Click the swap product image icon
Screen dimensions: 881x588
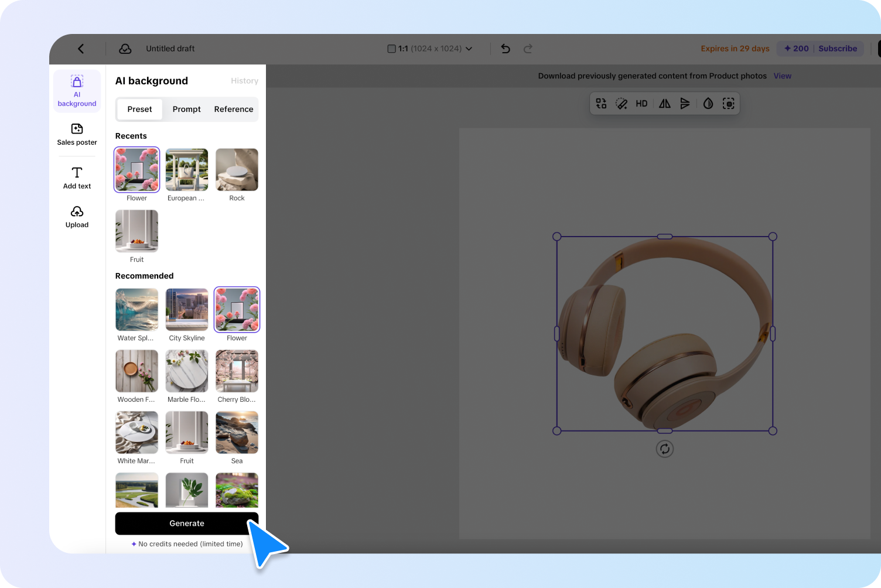click(x=600, y=103)
